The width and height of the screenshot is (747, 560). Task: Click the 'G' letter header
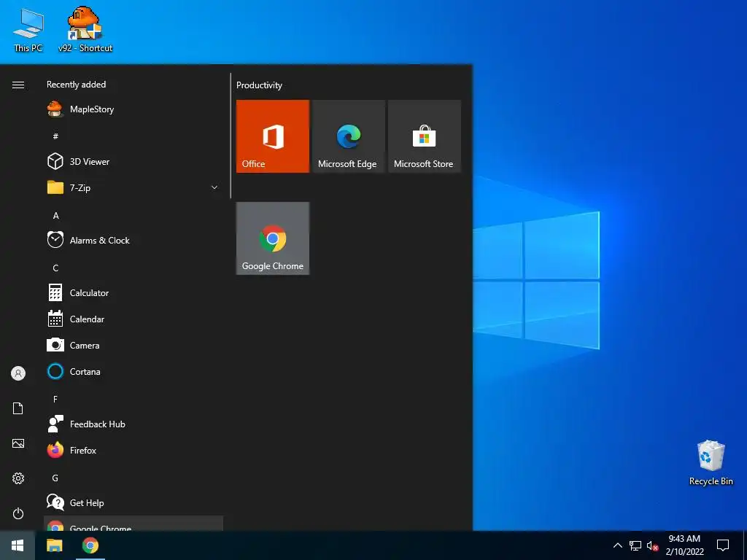click(55, 478)
